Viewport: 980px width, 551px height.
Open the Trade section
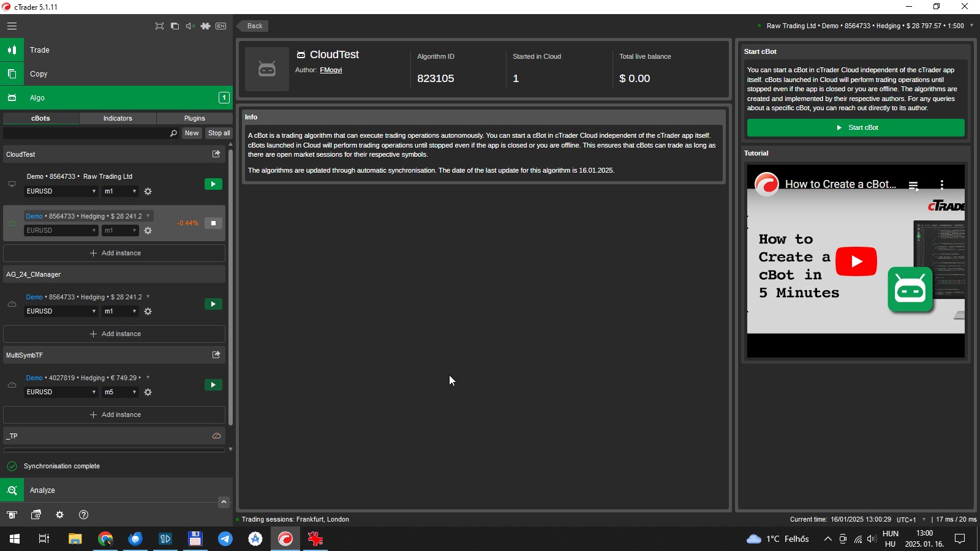tap(116, 50)
